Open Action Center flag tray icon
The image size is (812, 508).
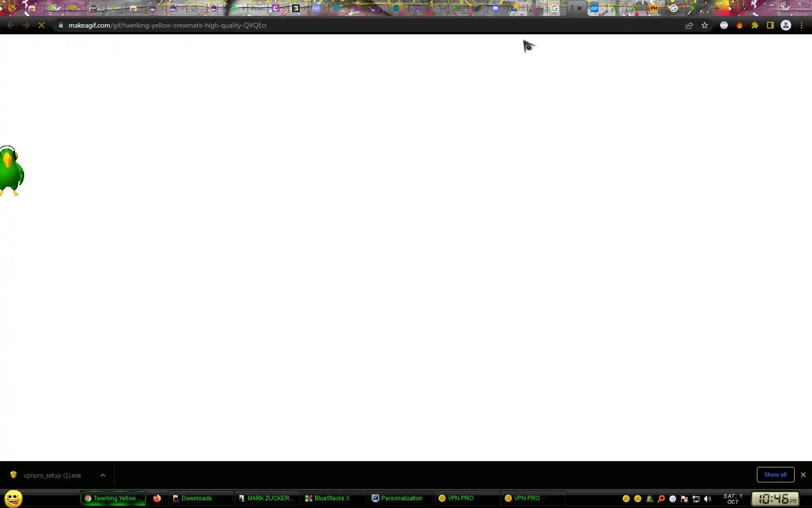pyautogui.click(x=684, y=499)
